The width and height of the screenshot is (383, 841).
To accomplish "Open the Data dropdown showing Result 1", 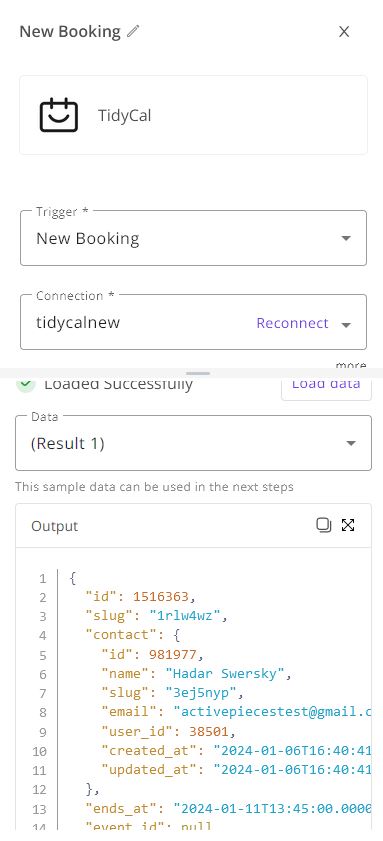I will click(193, 443).
